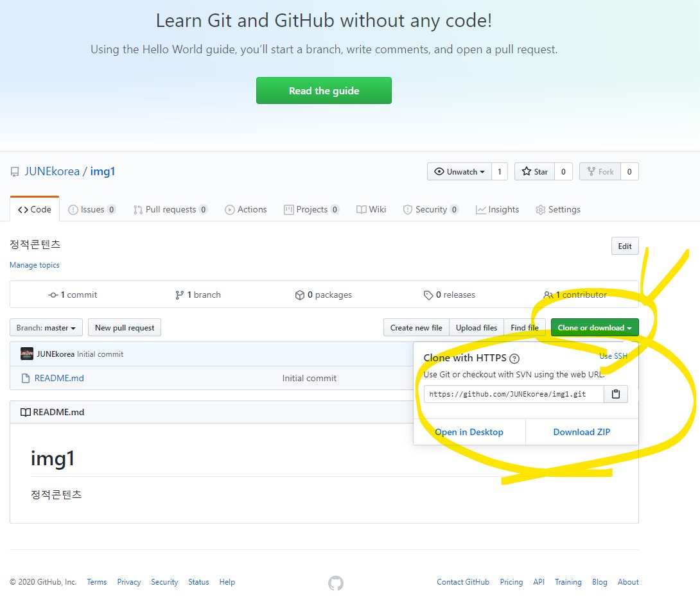Click Upload files button
The image size is (700, 609).
pyautogui.click(x=477, y=328)
